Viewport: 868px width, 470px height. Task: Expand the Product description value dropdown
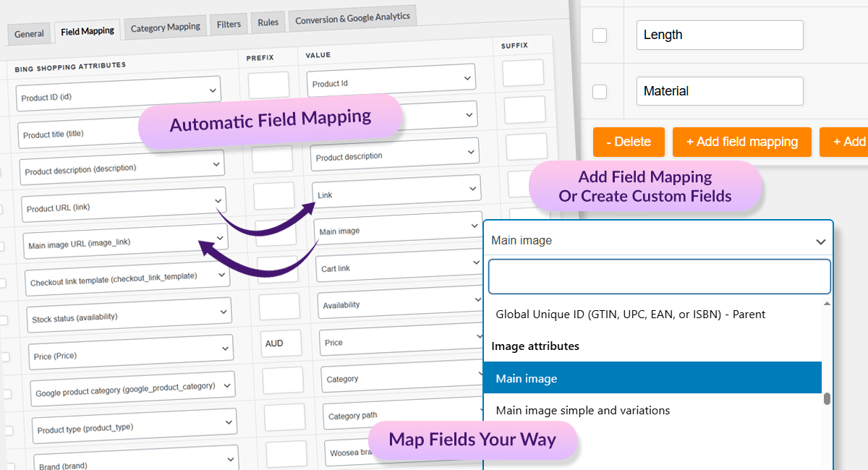(x=396, y=155)
